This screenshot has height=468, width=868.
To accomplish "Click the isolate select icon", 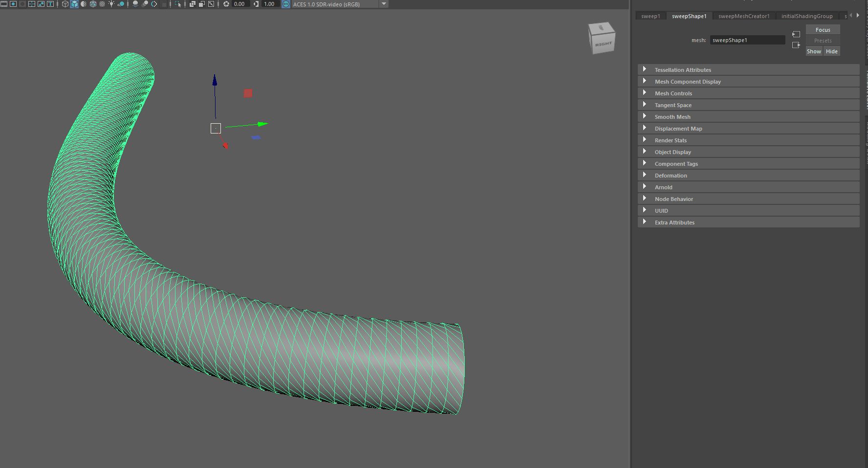I will 177,4.
